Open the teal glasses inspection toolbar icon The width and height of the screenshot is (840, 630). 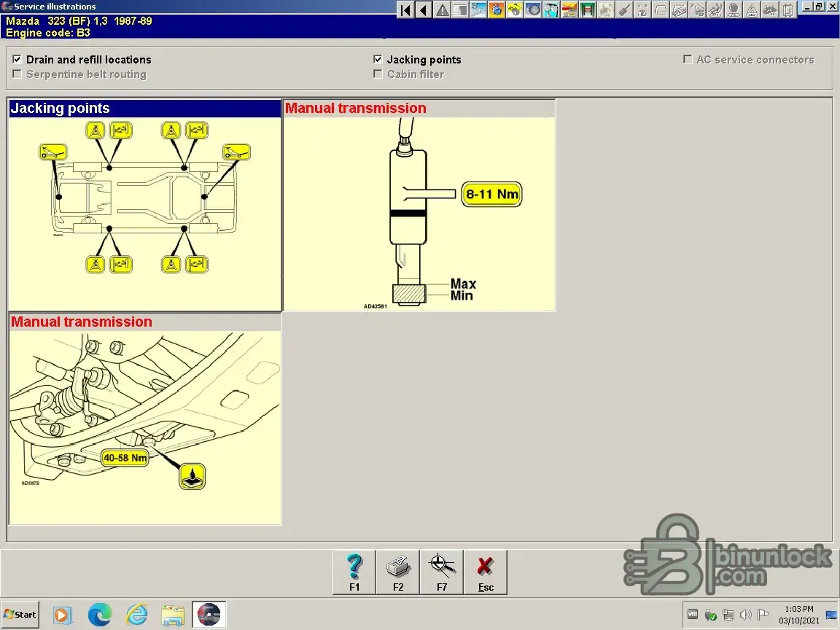click(x=551, y=9)
